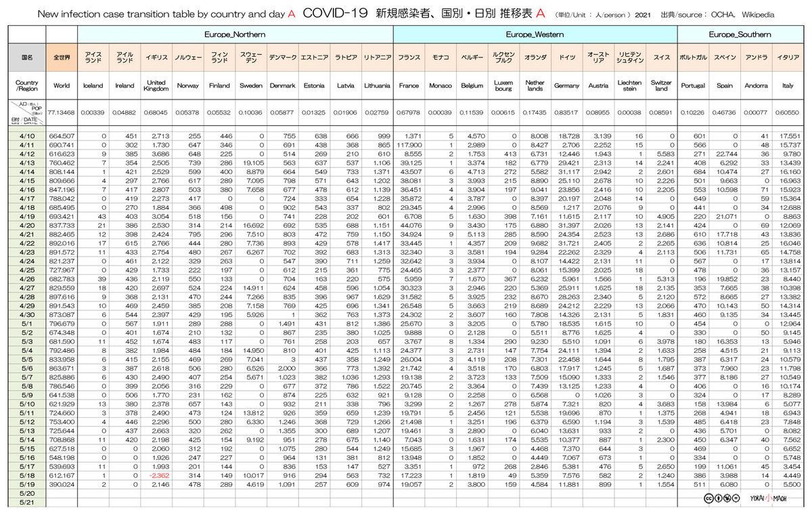Click the イギリス Japanese header
This screenshot has width=812, height=512.
[x=156, y=58]
